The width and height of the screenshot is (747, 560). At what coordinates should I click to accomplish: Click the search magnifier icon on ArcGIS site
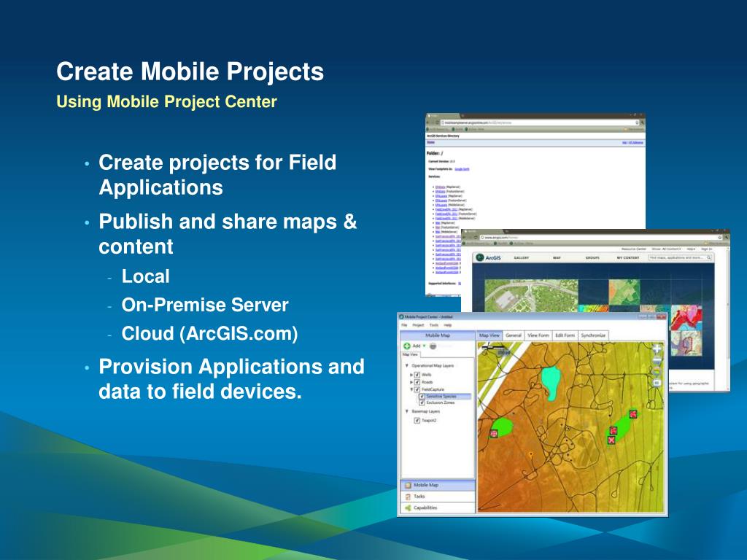709,257
